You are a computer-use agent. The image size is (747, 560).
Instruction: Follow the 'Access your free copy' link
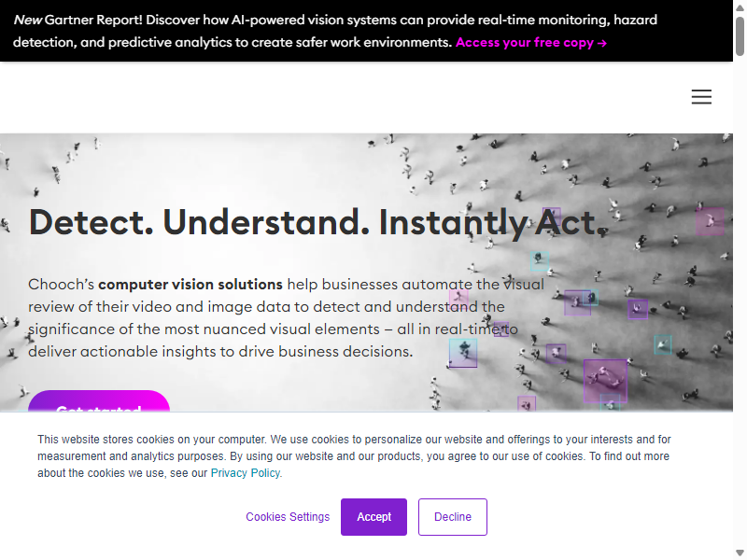[531, 42]
